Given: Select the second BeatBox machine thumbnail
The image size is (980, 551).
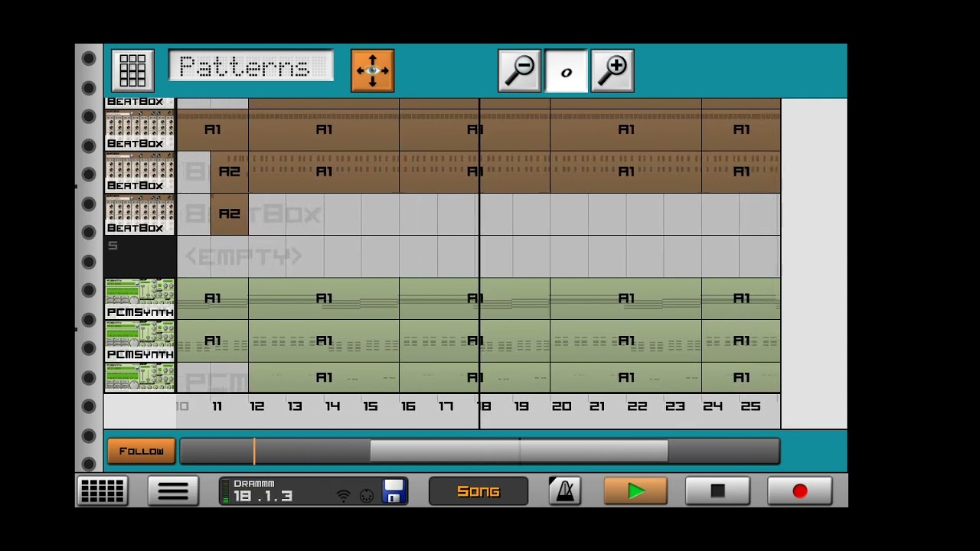Looking at the screenshot, I should click(139, 129).
